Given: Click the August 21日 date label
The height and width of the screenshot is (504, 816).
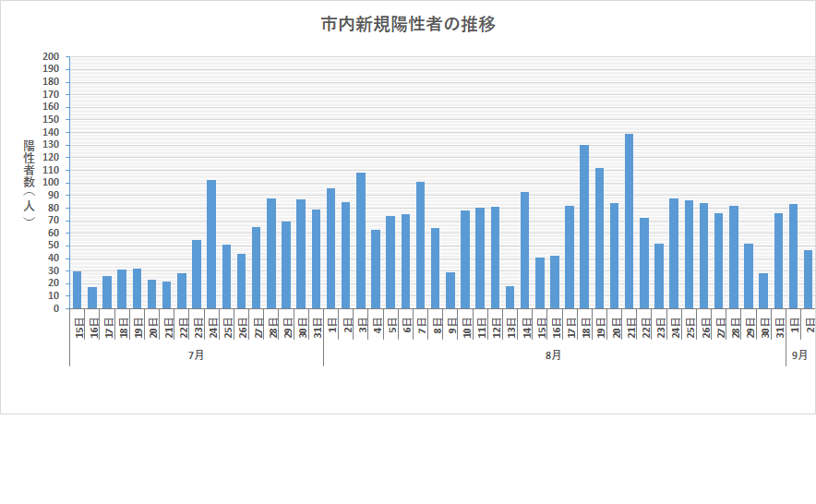Looking at the screenshot, I should 631,328.
